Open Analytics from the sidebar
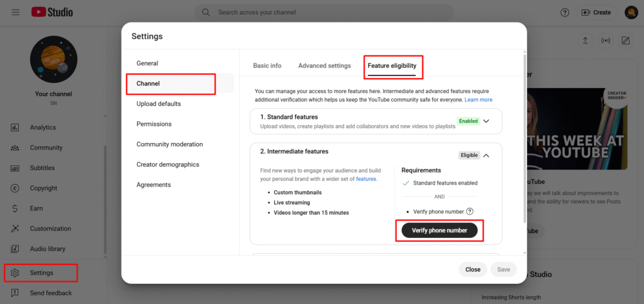 click(43, 128)
